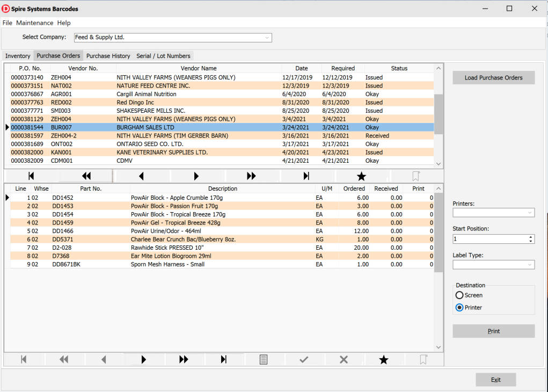The height and width of the screenshot is (392, 548).
Task: Click the purchase orders scroll down arrow
Action: point(439,164)
